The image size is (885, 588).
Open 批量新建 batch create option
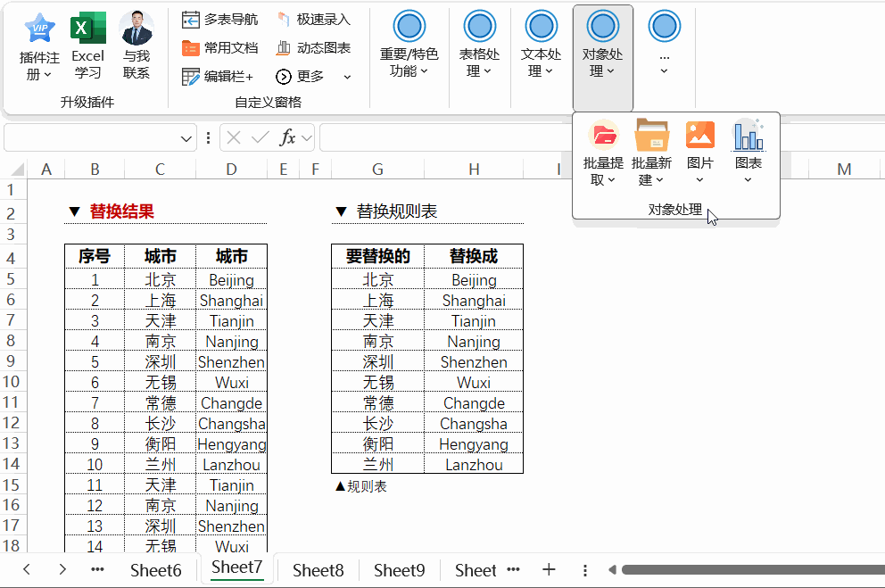651,153
